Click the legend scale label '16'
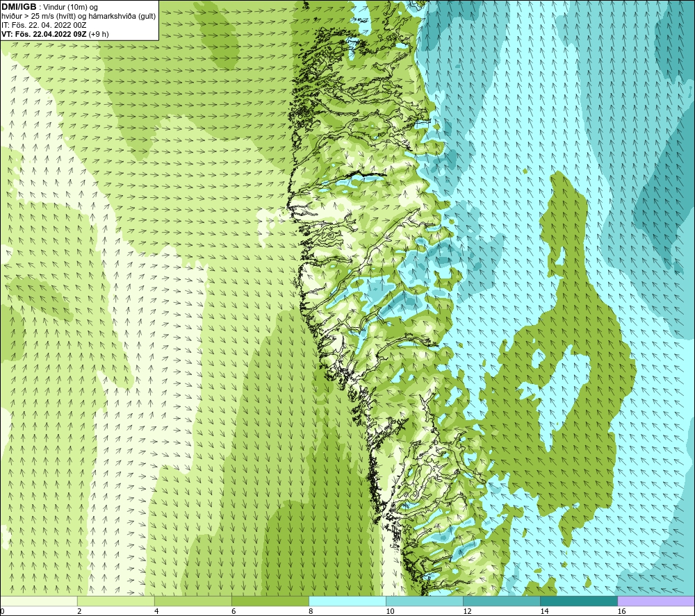695x616 pixels. (x=621, y=612)
